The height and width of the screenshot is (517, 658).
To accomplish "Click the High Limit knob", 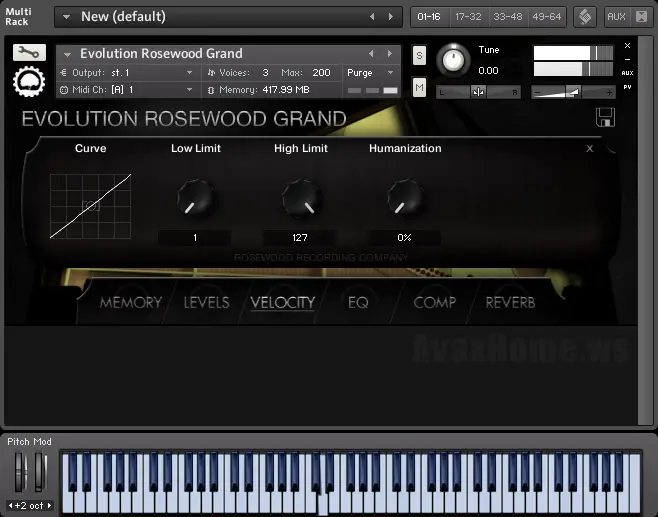I will coord(301,198).
